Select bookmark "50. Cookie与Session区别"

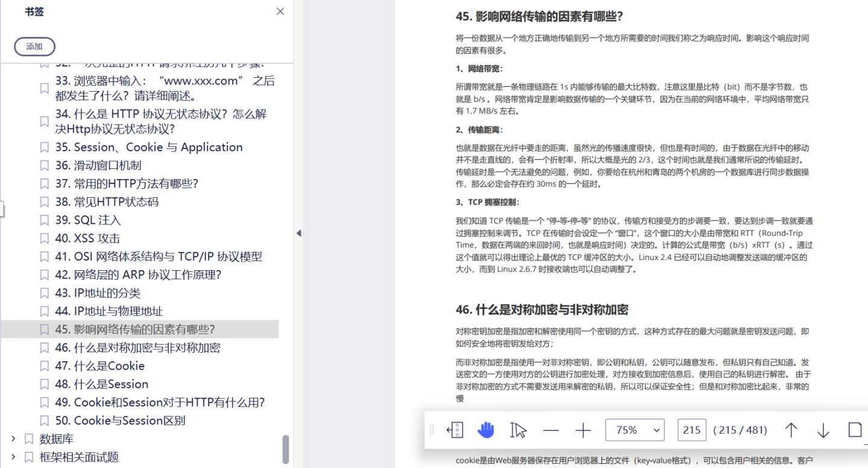pos(127,420)
